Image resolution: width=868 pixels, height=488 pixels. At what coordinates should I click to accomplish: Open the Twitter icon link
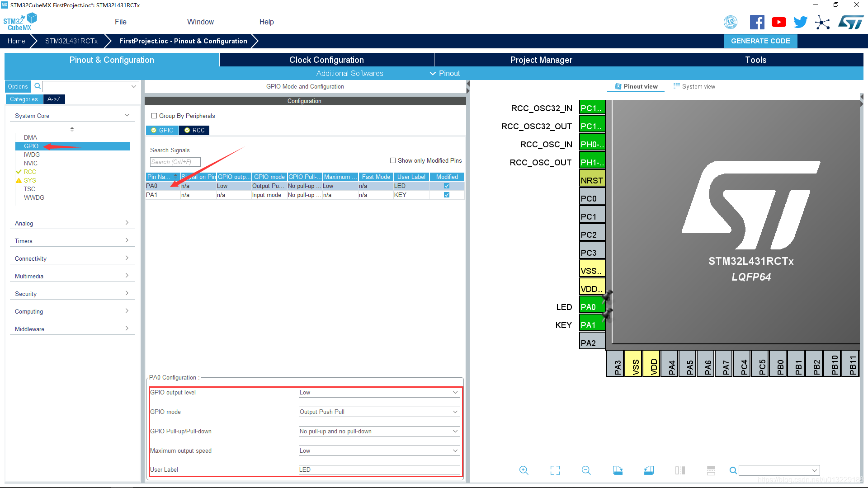coord(801,22)
